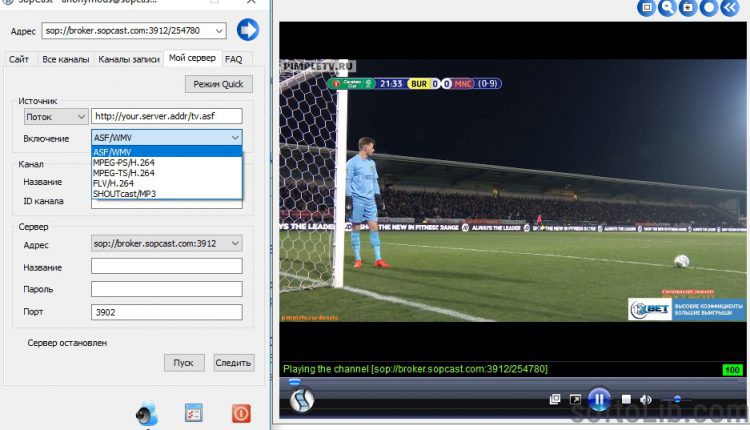Switch to the Мой сервер tab

(192, 58)
